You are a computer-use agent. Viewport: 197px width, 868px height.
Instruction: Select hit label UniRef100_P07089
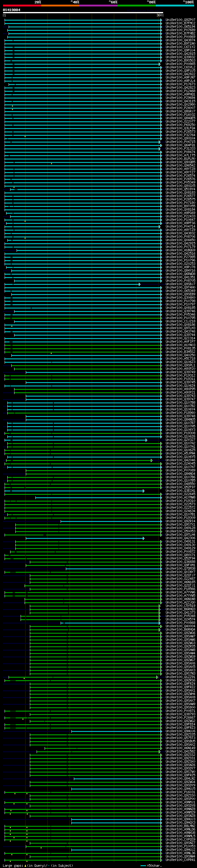click(x=180, y=470)
